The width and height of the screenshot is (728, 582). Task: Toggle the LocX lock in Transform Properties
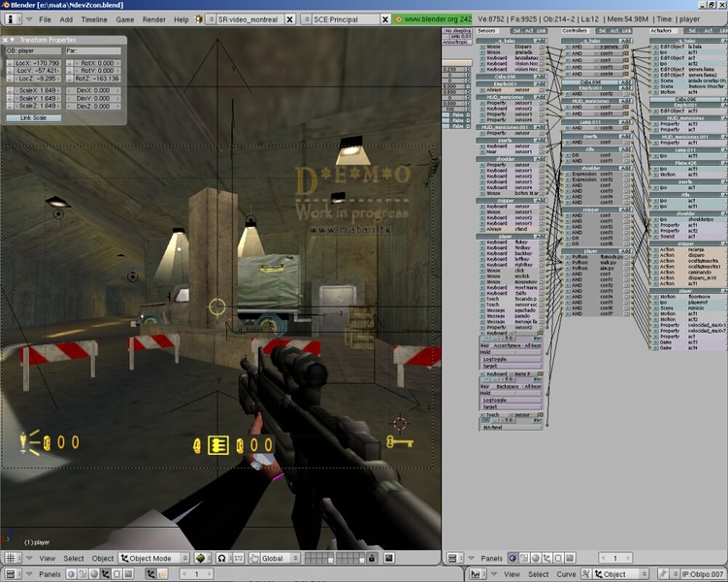(x=10, y=62)
